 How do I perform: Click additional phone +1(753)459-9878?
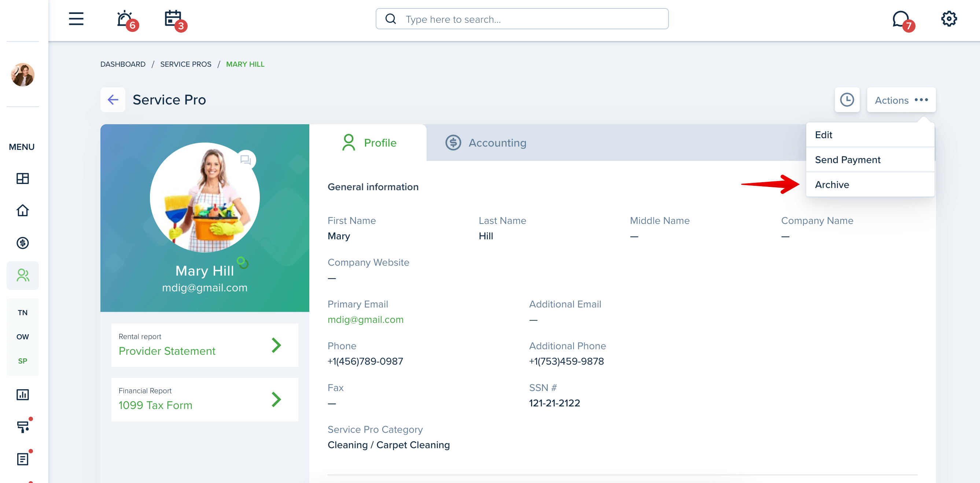pyautogui.click(x=567, y=361)
